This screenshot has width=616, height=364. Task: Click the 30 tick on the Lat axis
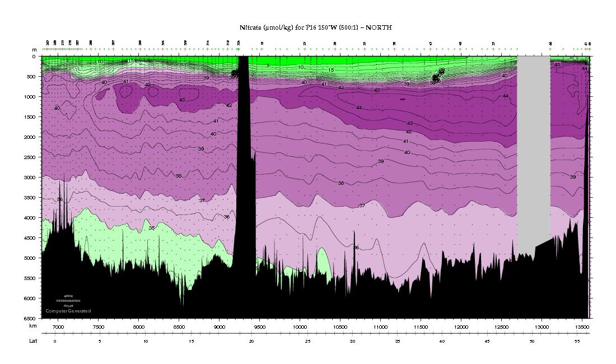click(x=353, y=342)
